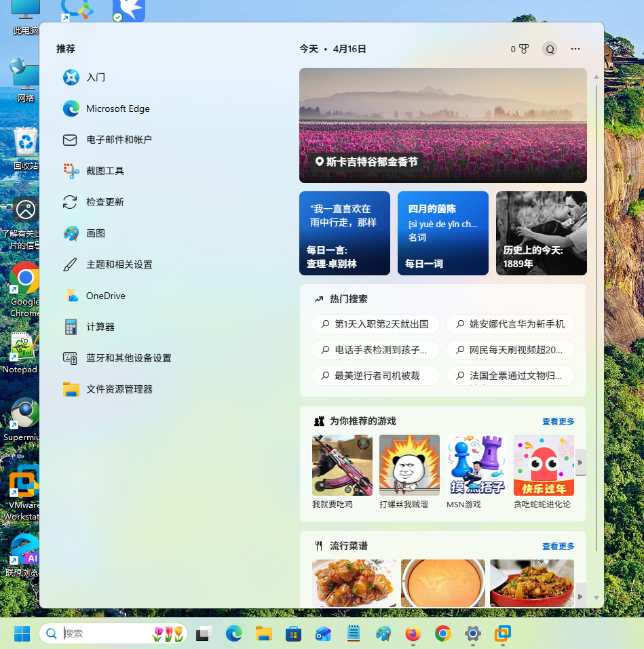Select Check for updates (检查更新) item
The height and width of the screenshot is (649, 644).
tap(105, 202)
